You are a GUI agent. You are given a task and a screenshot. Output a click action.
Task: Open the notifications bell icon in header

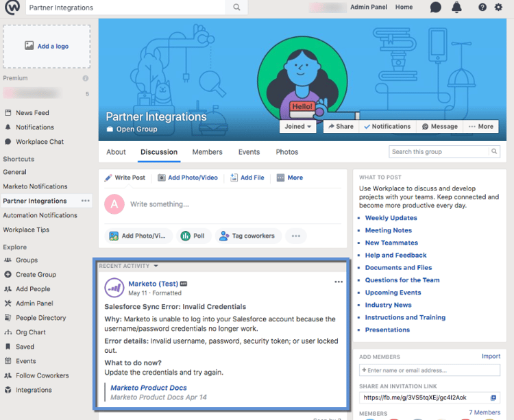click(x=456, y=8)
